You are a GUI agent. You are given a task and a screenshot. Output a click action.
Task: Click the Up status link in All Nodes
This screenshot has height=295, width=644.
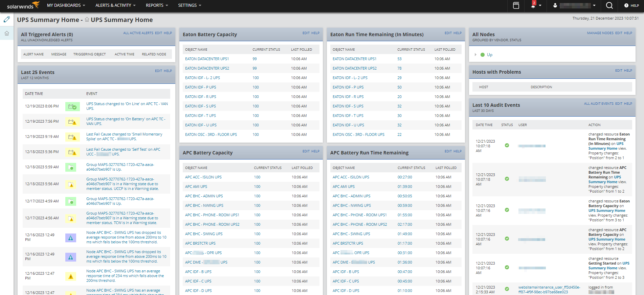(x=489, y=55)
